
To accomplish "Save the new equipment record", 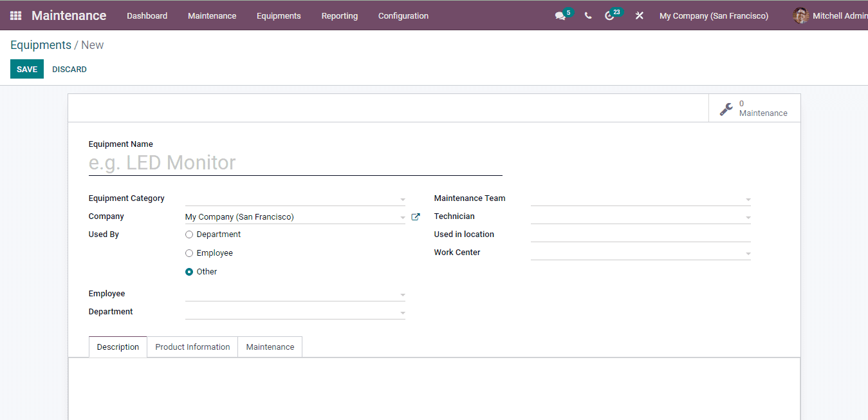I will pyautogui.click(x=26, y=69).
